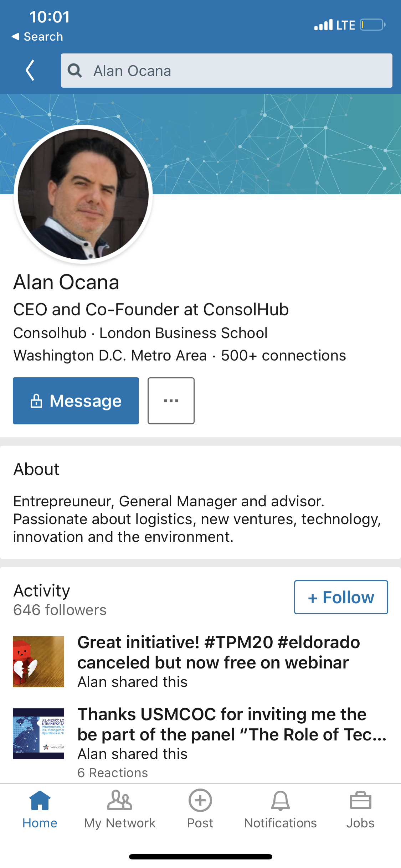Open the Thanks USMCOC panel post

pos(232,724)
